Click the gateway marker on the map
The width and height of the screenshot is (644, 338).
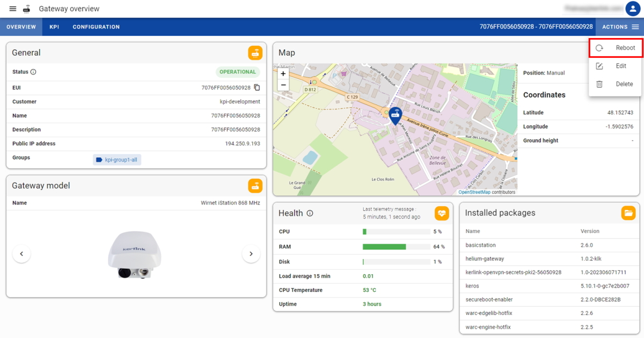coord(396,115)
